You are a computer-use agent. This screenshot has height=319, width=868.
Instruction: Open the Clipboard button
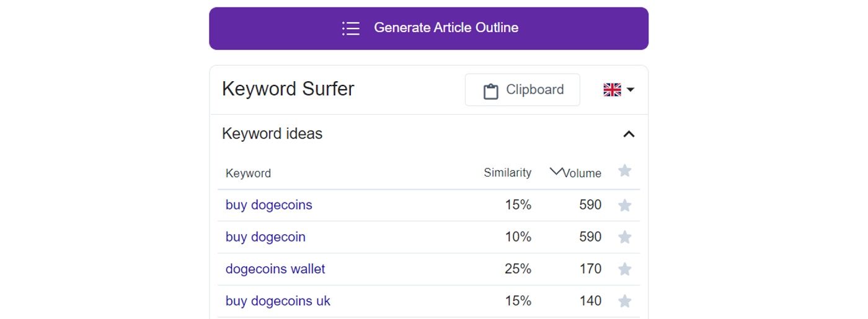pos(522,90)
